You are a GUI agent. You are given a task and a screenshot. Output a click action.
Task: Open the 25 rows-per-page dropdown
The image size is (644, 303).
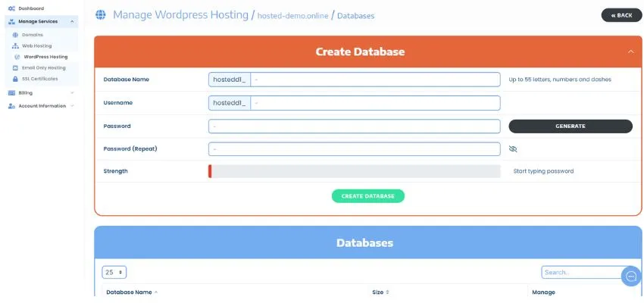[x=114, y=272]
